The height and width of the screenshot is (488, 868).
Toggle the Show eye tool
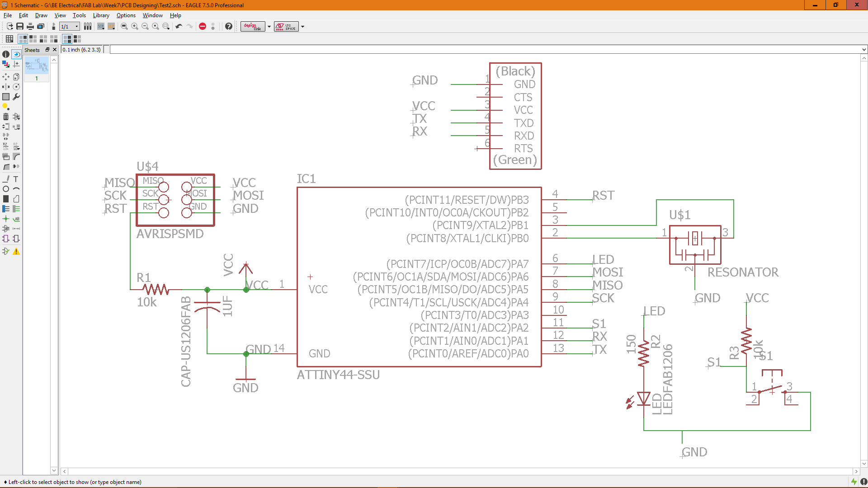[x=16, y=54]
